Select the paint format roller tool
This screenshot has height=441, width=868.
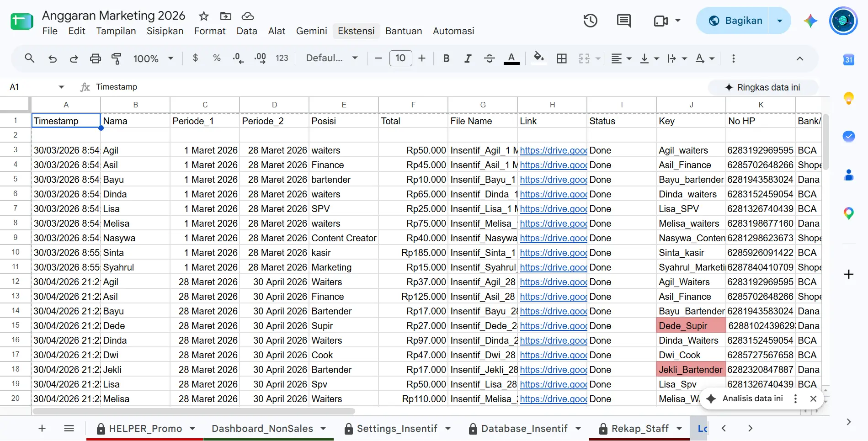click(117, 58)
